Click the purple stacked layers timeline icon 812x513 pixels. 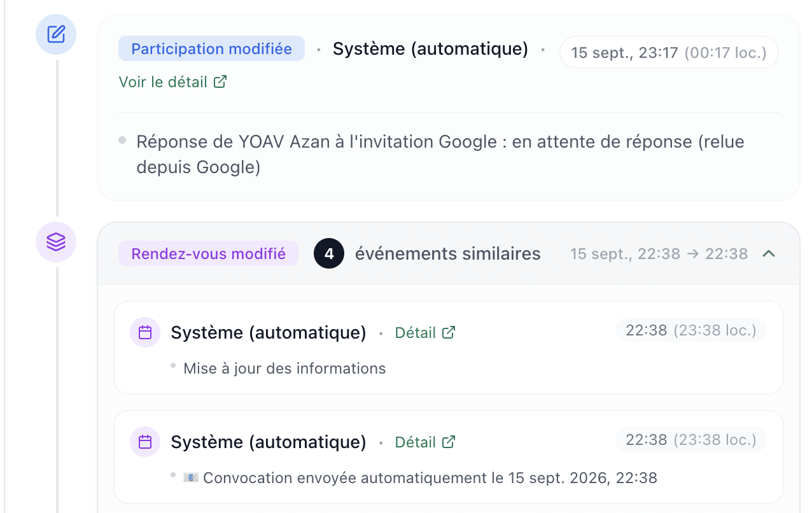(56, 242)
